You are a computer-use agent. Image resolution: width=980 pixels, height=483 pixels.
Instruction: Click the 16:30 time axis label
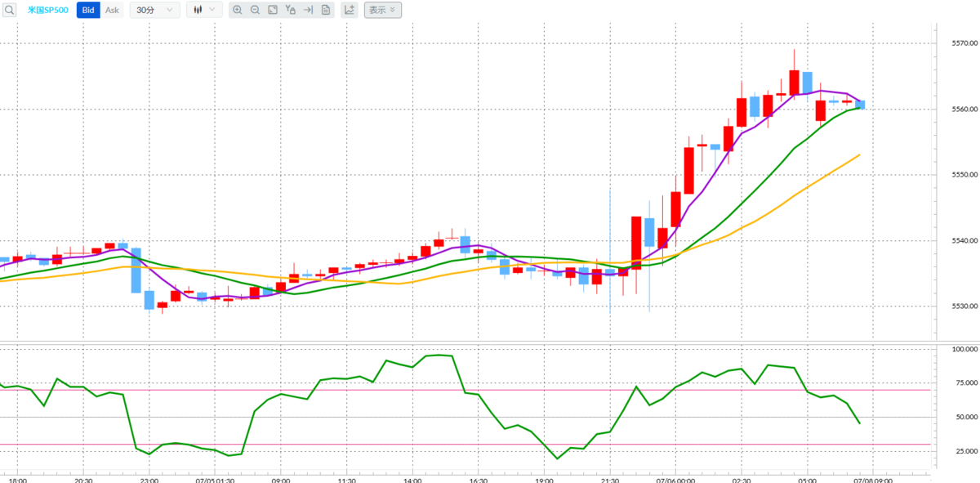click(x=479, y=479)
